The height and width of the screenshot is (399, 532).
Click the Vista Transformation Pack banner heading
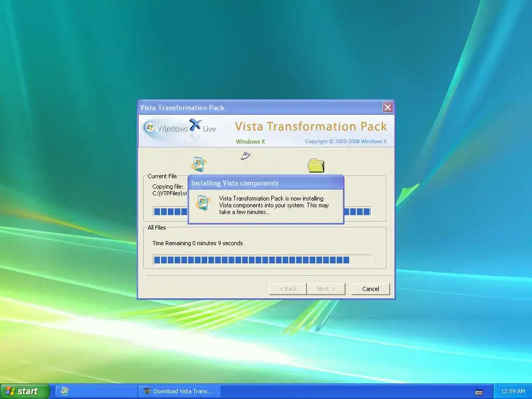311,126
